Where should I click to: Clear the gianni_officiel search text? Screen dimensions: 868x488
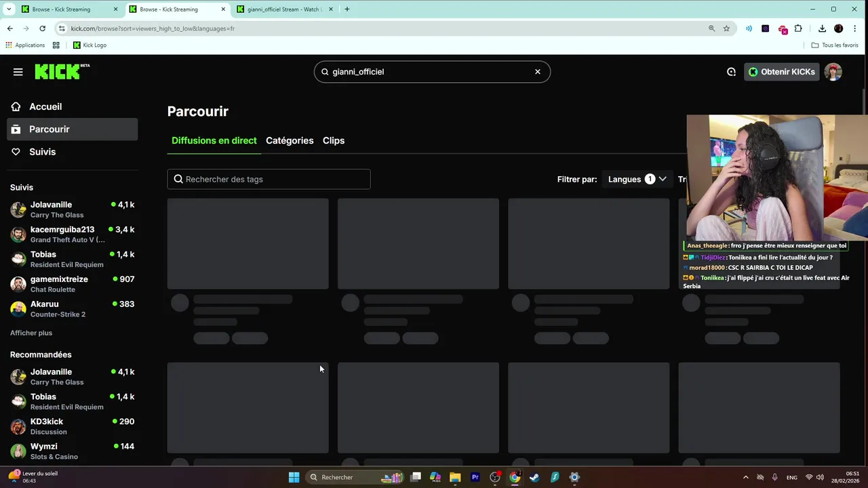point(538,72)
